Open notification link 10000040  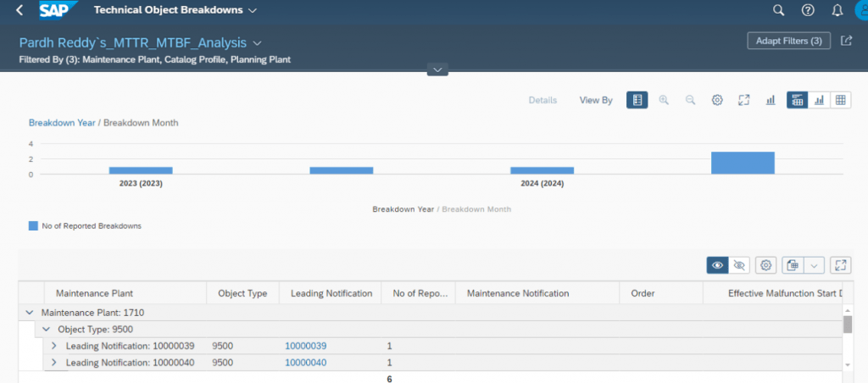point(305,363)
